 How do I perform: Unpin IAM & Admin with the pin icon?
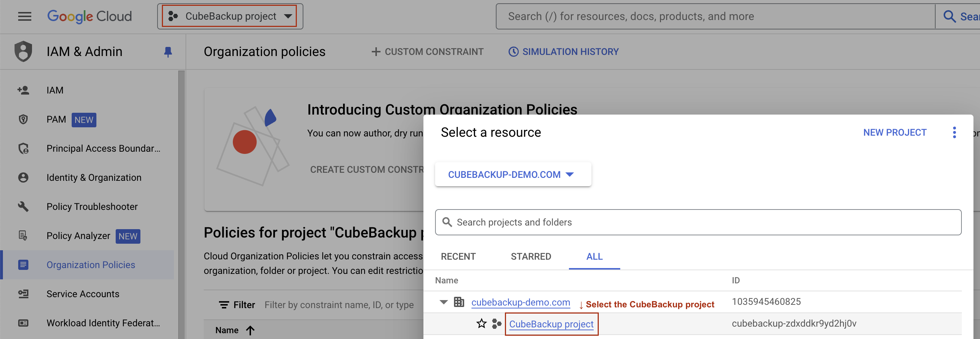(x=168, y=52)
